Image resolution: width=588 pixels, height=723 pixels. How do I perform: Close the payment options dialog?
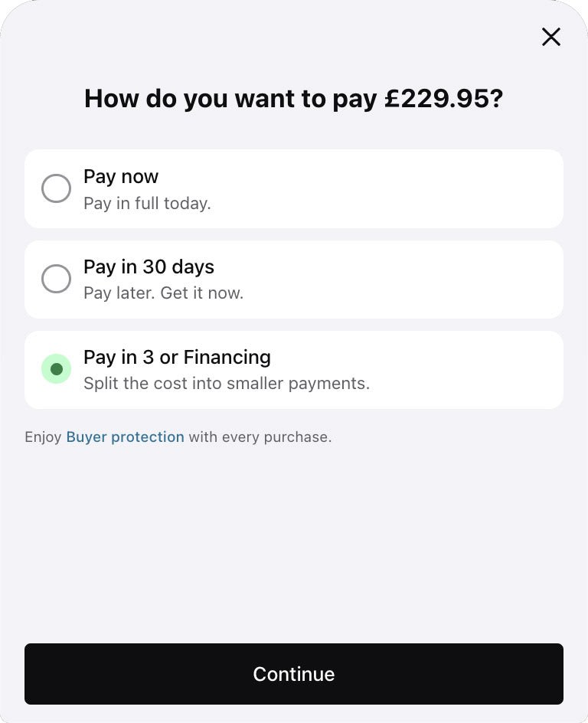click(x=551, y=37)
